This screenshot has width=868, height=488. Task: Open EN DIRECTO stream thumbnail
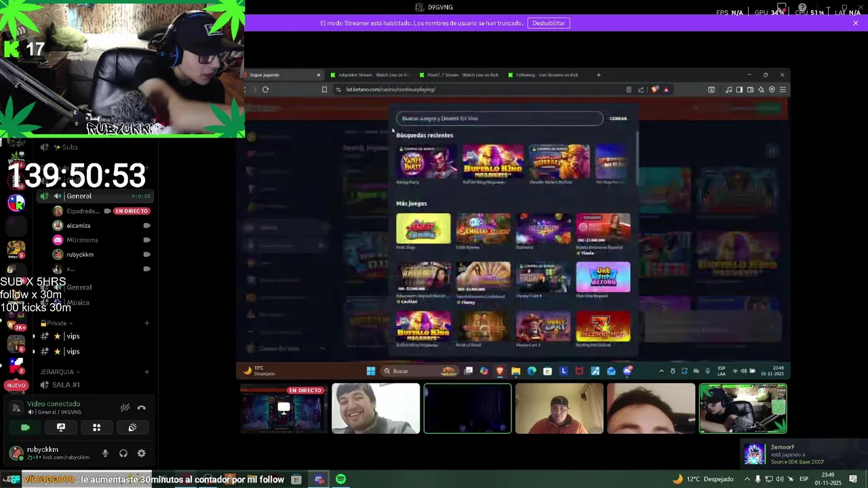pos(284,408)
